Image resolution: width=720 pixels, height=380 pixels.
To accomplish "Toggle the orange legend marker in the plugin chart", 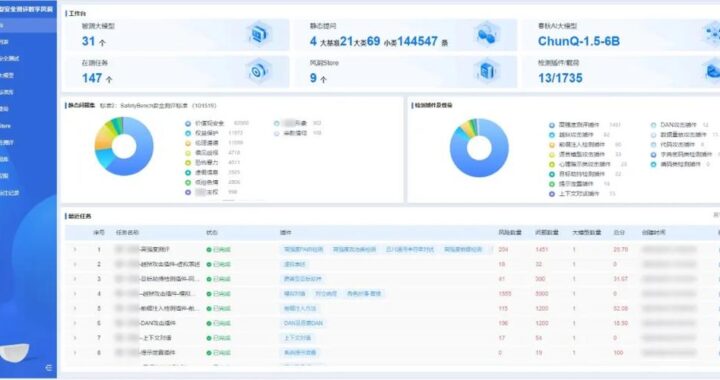I will pyautogui.click(x=552, y=145).
